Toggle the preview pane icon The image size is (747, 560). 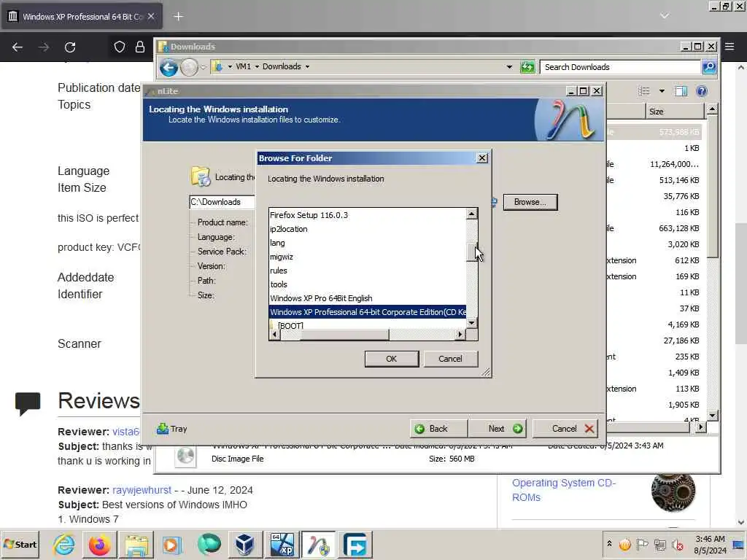click(x=681, y=91)
